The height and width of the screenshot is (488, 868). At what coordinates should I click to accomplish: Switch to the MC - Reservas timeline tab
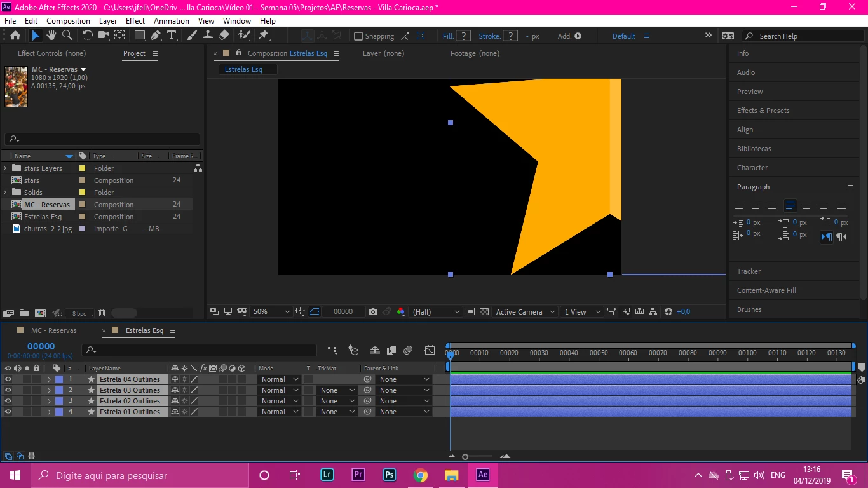tap(53, 330)
